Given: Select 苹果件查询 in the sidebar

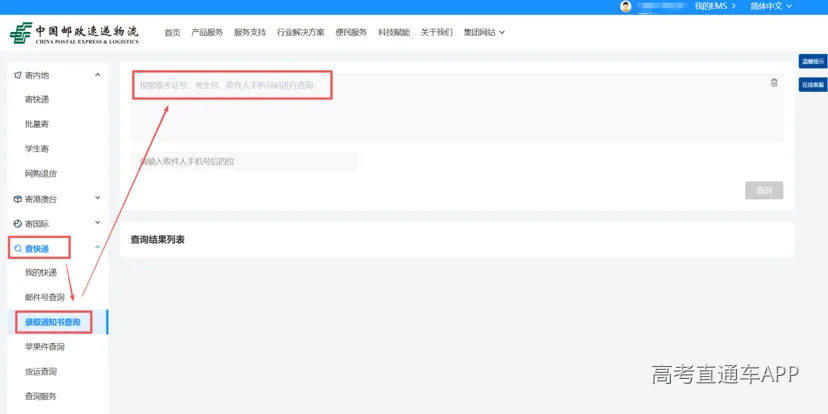Looking at the screenshot, I should coord(45,347).
